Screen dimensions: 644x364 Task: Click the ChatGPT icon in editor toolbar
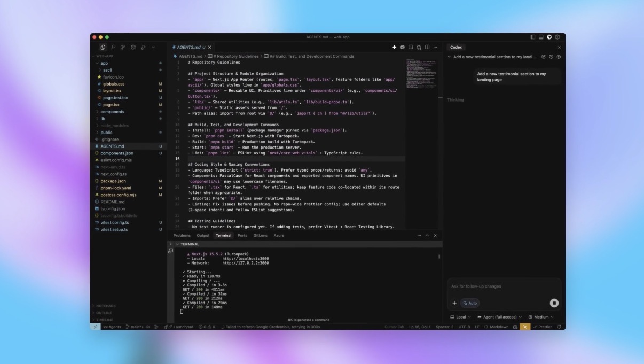click(403, 47)
